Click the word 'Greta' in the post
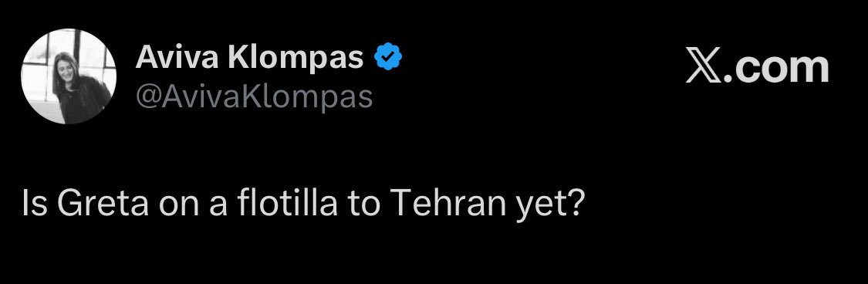 [103, 203]
